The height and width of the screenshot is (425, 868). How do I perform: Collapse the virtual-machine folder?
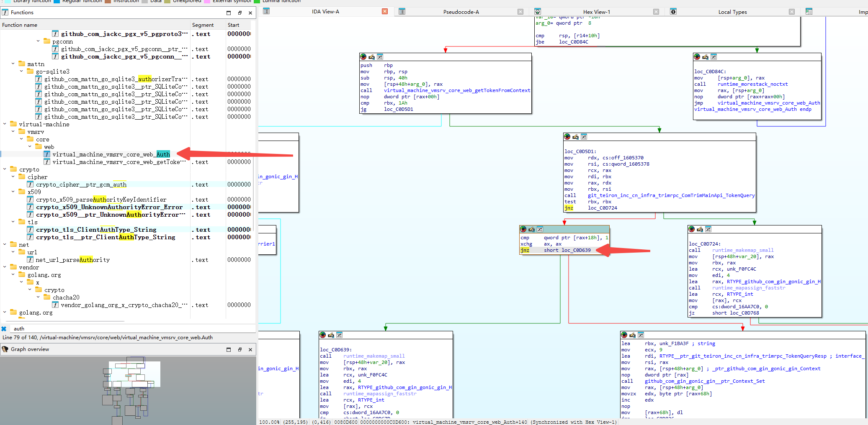click(5, 124)
